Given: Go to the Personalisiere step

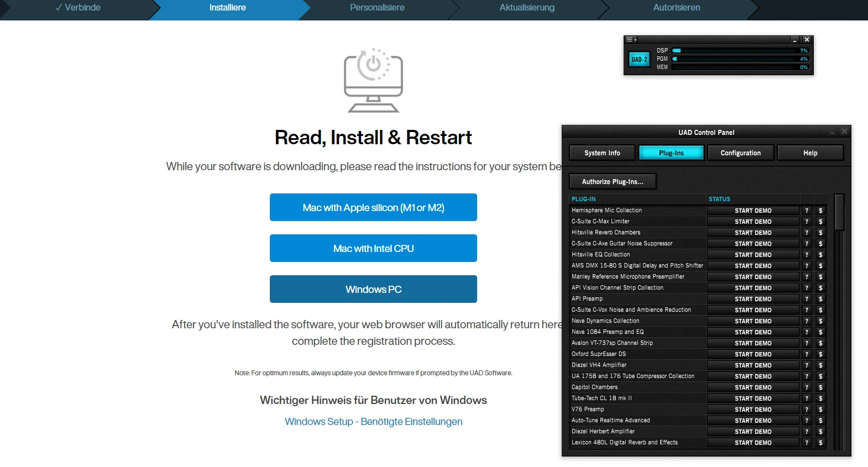Looking at the screenshot, I should [x=377, y=8].
